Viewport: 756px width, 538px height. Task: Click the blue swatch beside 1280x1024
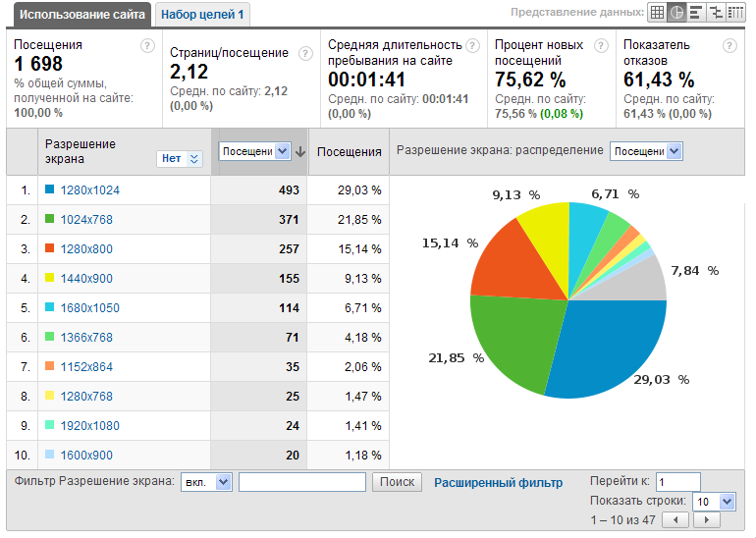[x=50, y=189]
